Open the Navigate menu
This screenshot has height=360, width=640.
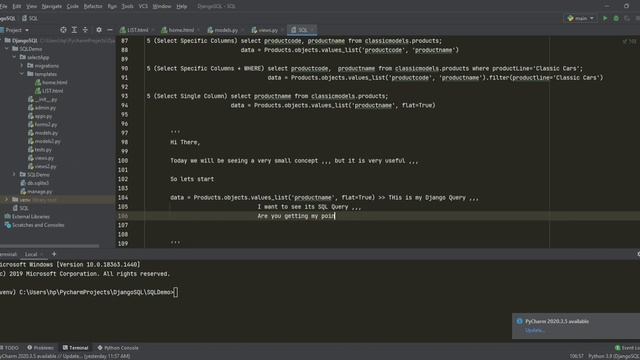point(51,6)
